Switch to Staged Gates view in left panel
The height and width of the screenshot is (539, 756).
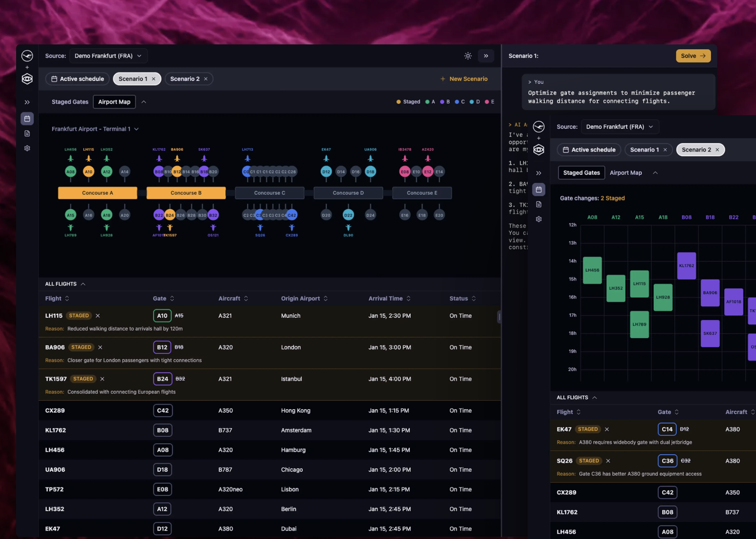tap(70, 102)
